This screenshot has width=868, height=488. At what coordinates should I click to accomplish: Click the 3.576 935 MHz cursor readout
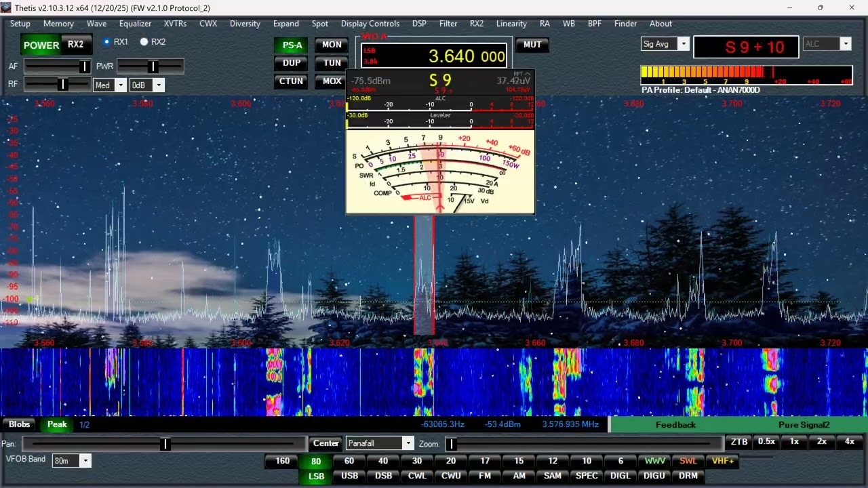coord(570,424)
